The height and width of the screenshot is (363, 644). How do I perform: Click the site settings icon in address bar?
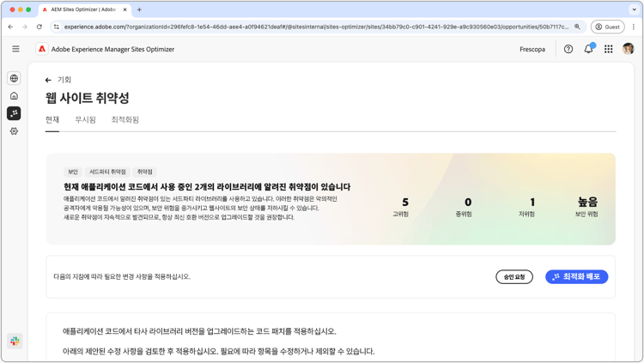pos(57,27)
